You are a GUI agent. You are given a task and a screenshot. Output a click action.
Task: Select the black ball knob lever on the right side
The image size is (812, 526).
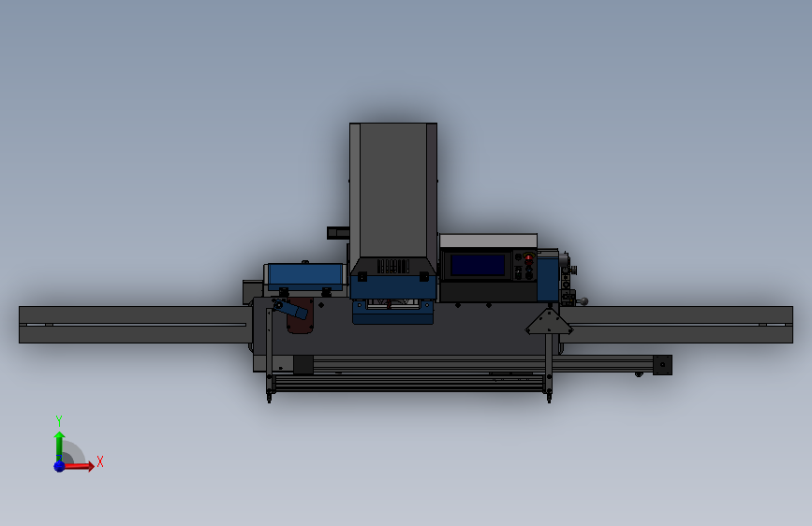pyautogui.click(x=584, y=300)
